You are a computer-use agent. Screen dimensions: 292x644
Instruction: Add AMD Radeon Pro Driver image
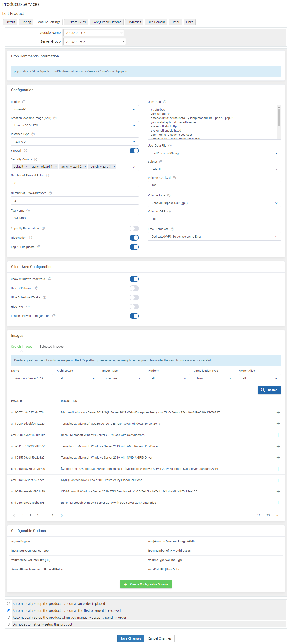click(278, 446)
